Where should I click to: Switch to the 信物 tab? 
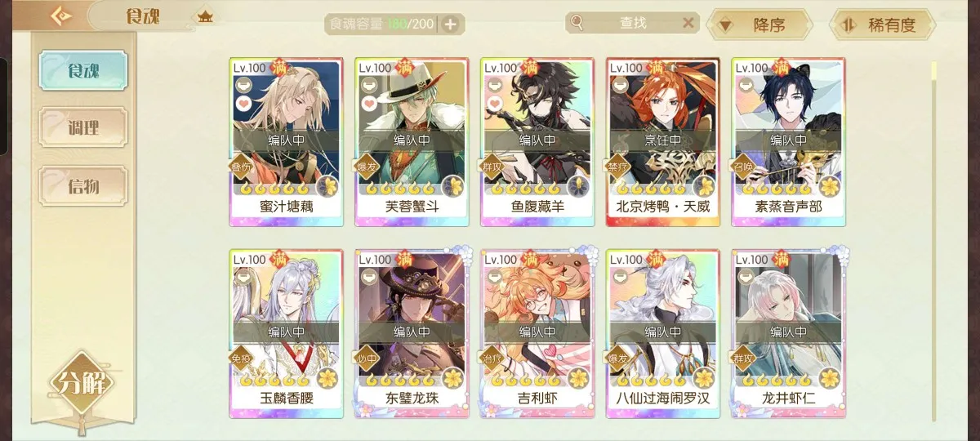(x=84, y=185)
